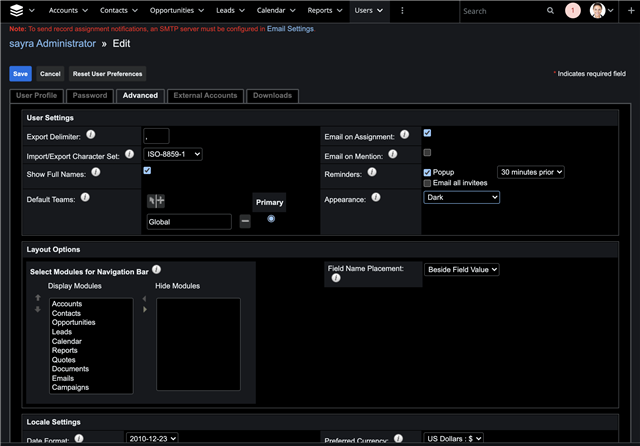
Task: Open the Appearance dropdown set to Dark
Action: 461,198
